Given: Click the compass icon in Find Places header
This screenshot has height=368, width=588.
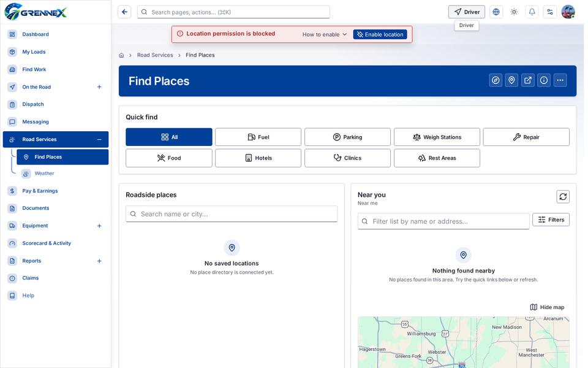Looking at the screenshot, I should click(496, 80).
